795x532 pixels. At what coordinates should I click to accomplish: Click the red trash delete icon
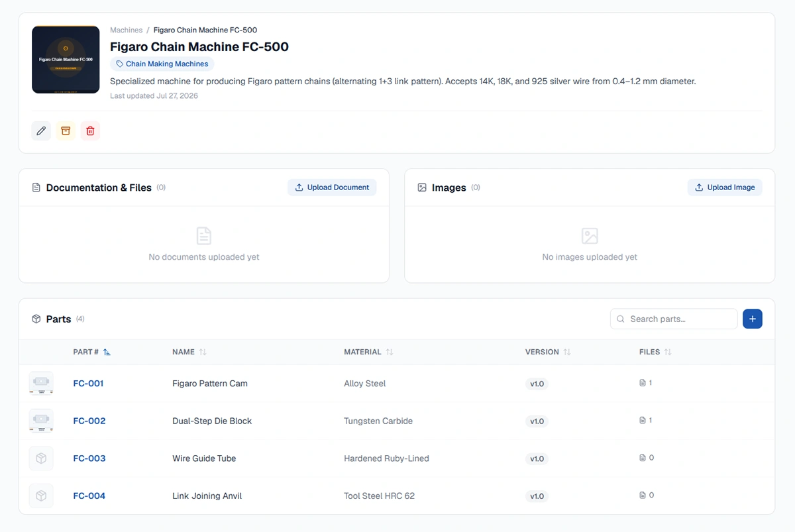coord(90,131)
